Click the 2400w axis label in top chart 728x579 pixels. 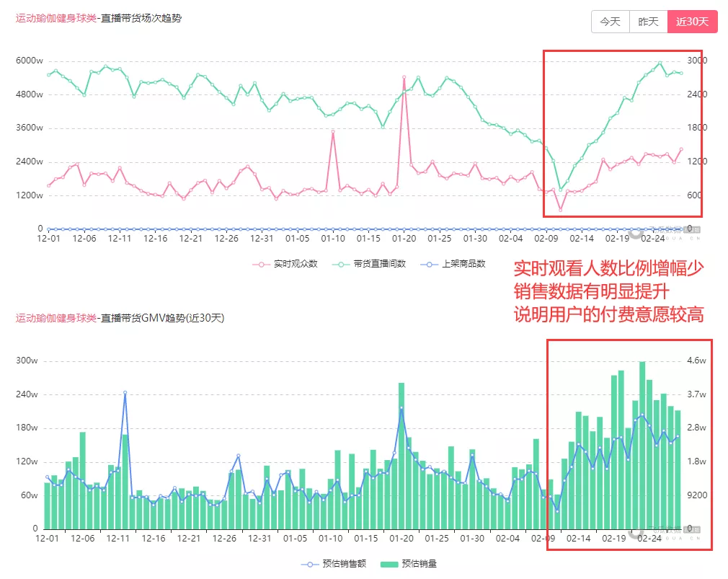[x=30, y=162]
